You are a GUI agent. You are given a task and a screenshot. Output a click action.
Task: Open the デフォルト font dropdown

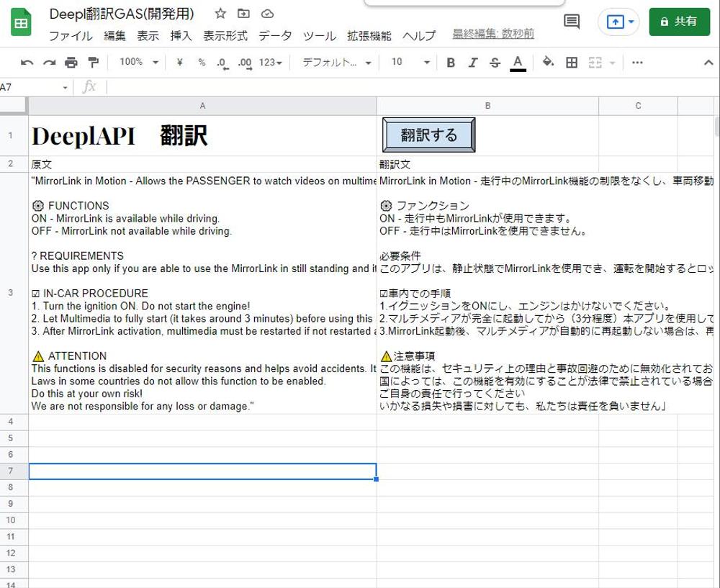tap(336, 63)
